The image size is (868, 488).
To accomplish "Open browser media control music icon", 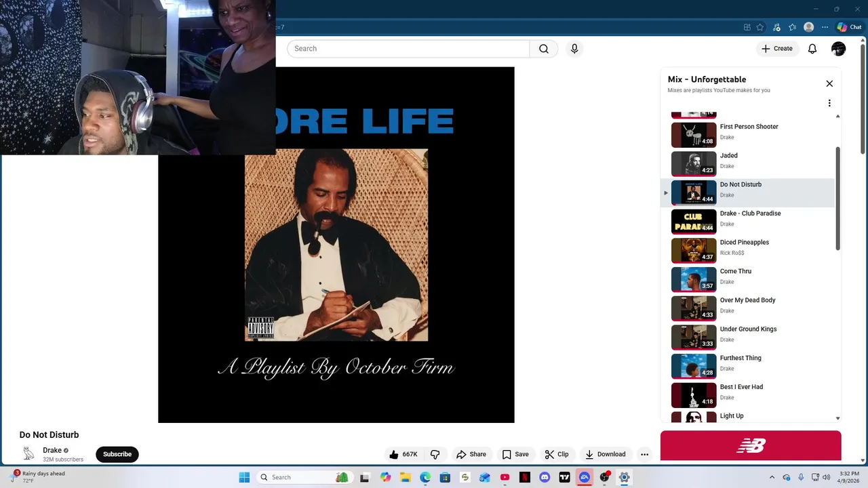I will (x=776, y=27).
